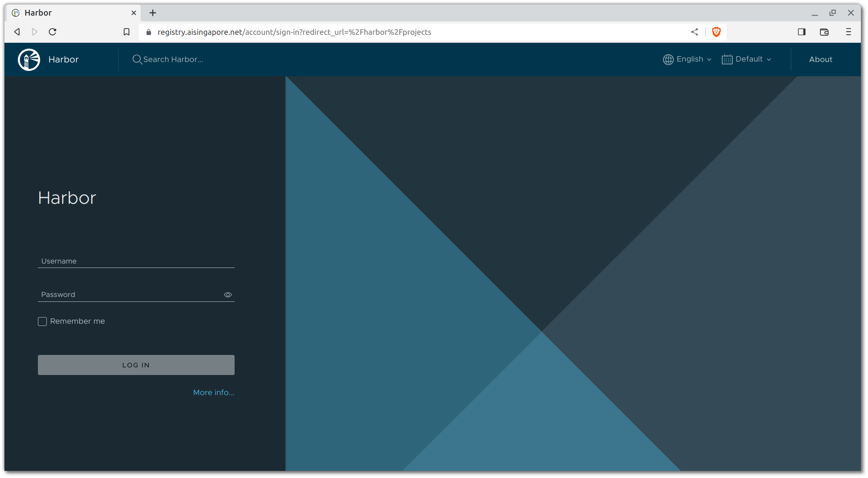Click the Harbor lighthouse logo icon

tap(29, 59)
